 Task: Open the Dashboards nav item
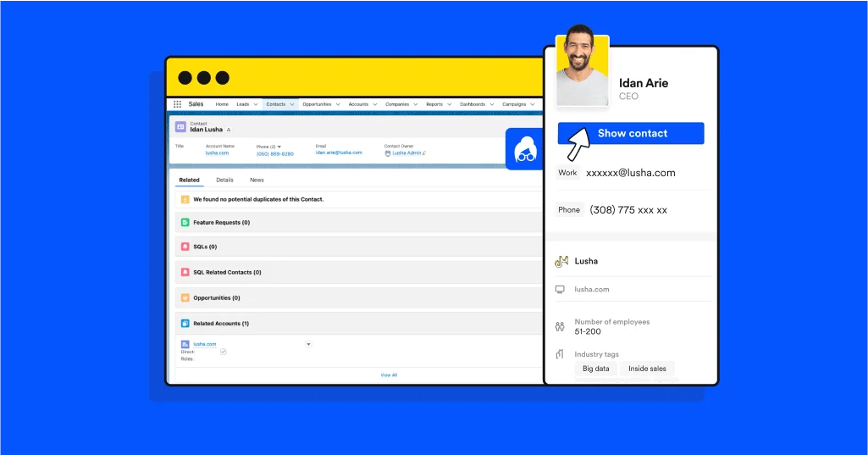coord(473,104)
